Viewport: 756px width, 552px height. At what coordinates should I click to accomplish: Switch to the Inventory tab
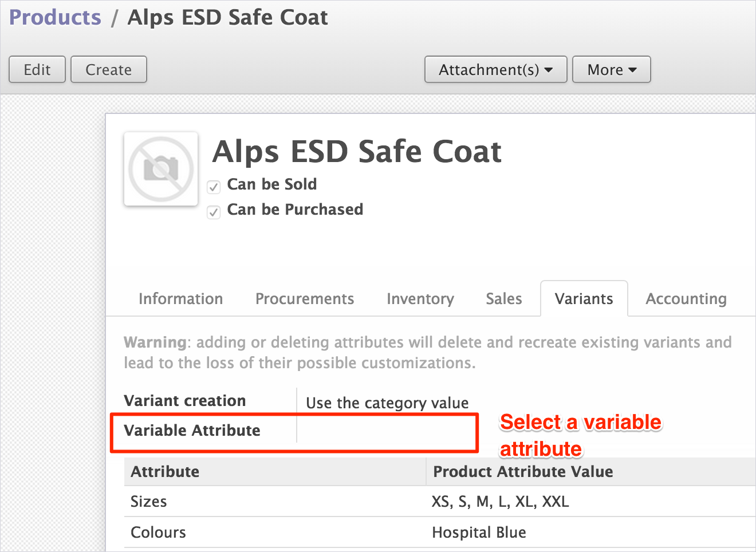(x=420, y=299)
